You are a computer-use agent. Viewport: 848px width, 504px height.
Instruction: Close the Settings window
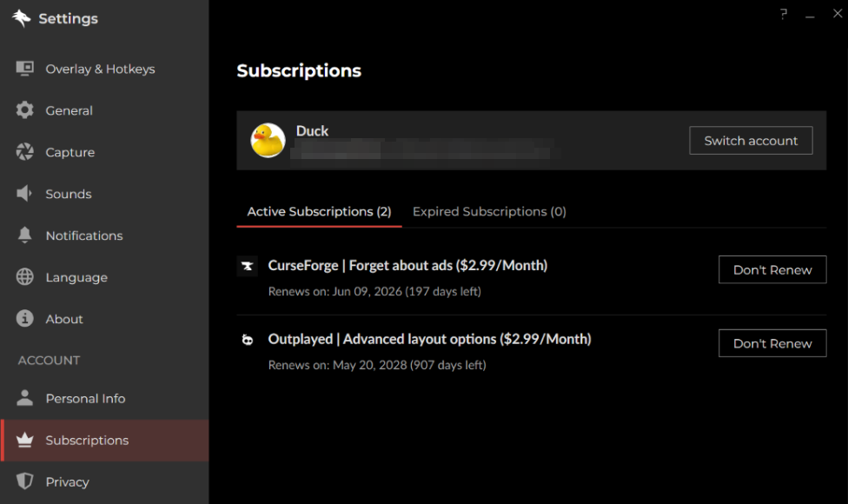[x=838, y=14]
